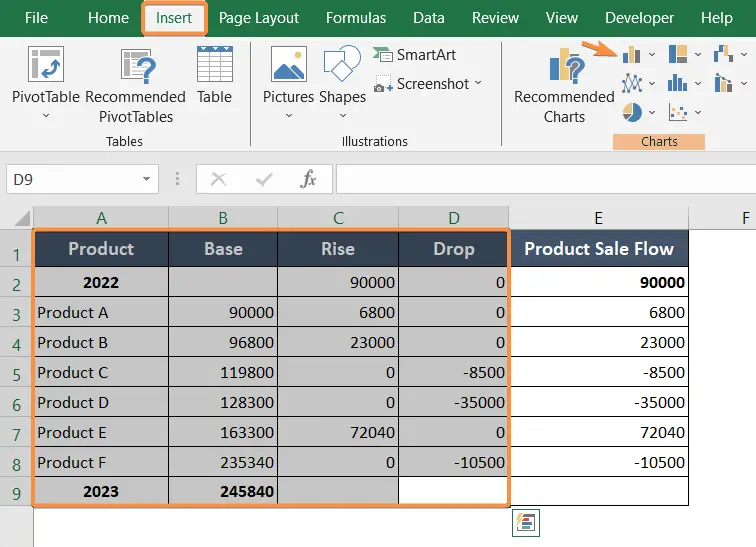This screenshot has width=756, height=547.
Task: Click the Insert Function fx button
Action: tap(309, 179)
